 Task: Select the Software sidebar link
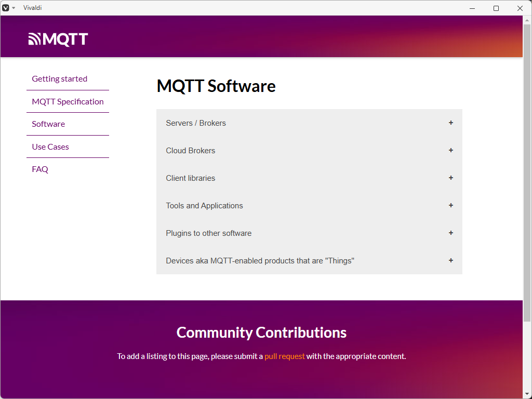48,124
